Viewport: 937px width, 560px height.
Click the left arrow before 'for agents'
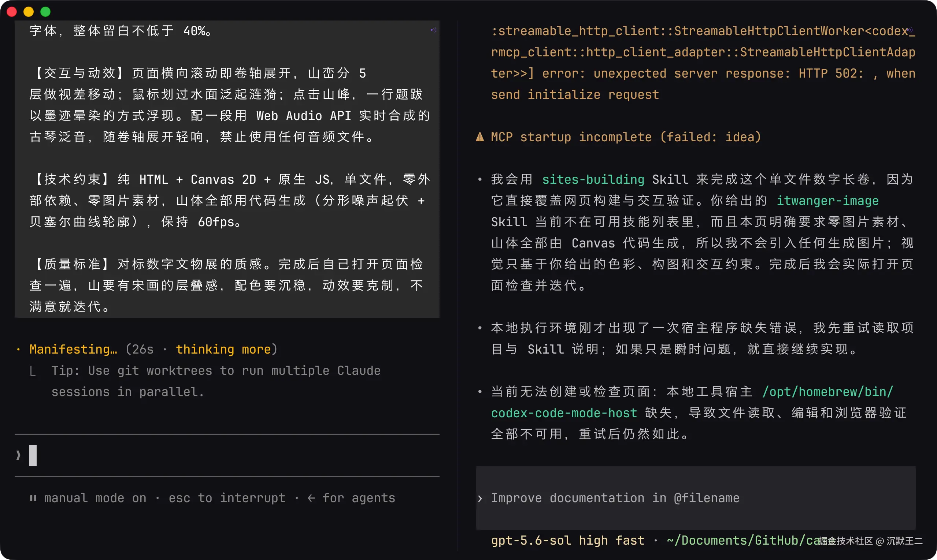point(311,498)
